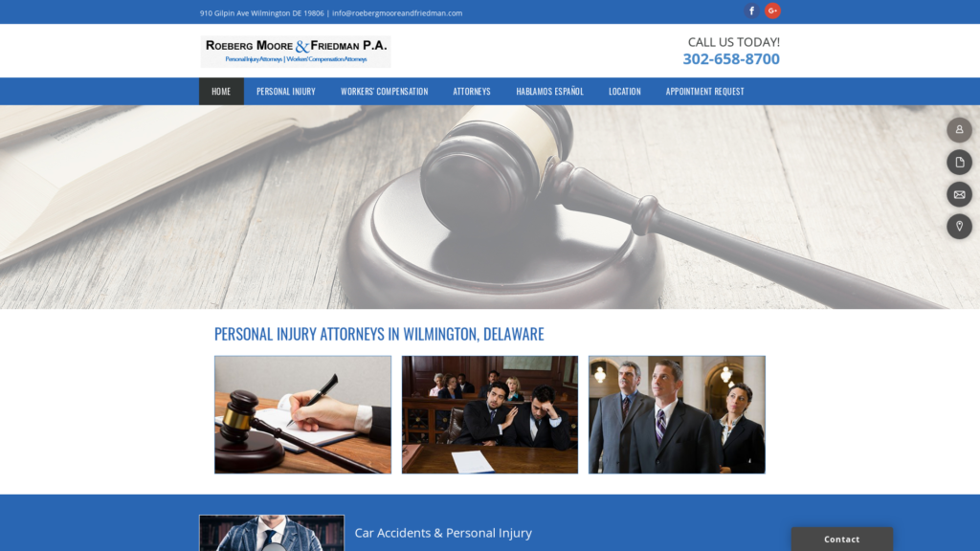The height and width of the screenshot is (551, 980).
Task: Go to the Home menu item
Action: 221,92
